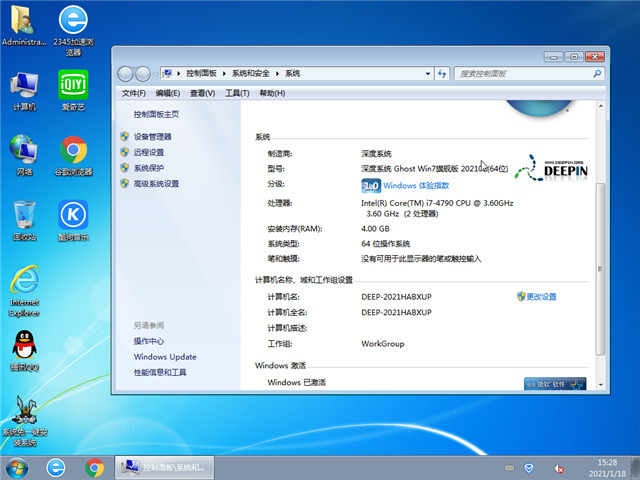Image resolution: width=640 pixels, height=480 pixels.
Task: Open 远程设置 link
Action: click(149, 152)
